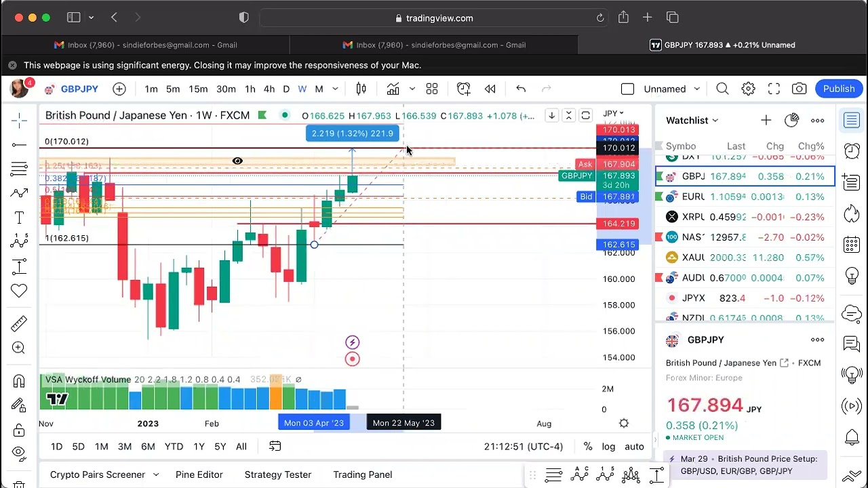Viewport: 868px width, 488px height.
Task: Toggle auto scale mode
Action: (x=634, y=447)
